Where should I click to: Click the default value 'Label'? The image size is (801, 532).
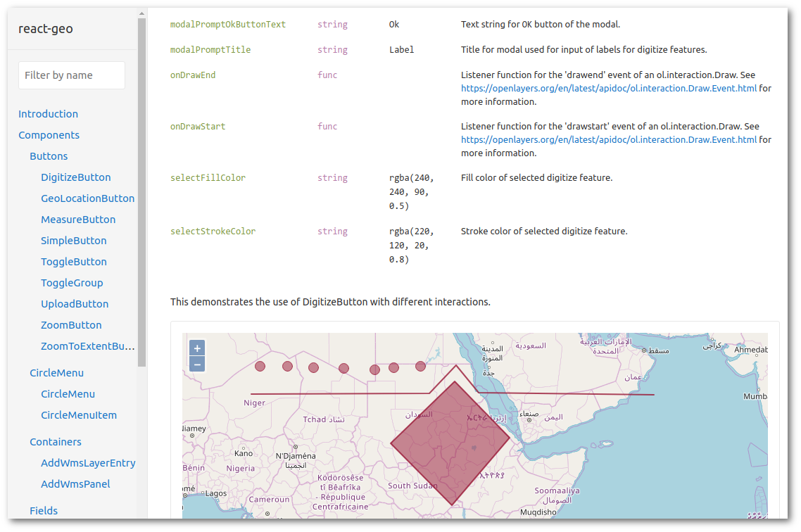[x=401, y=49]
